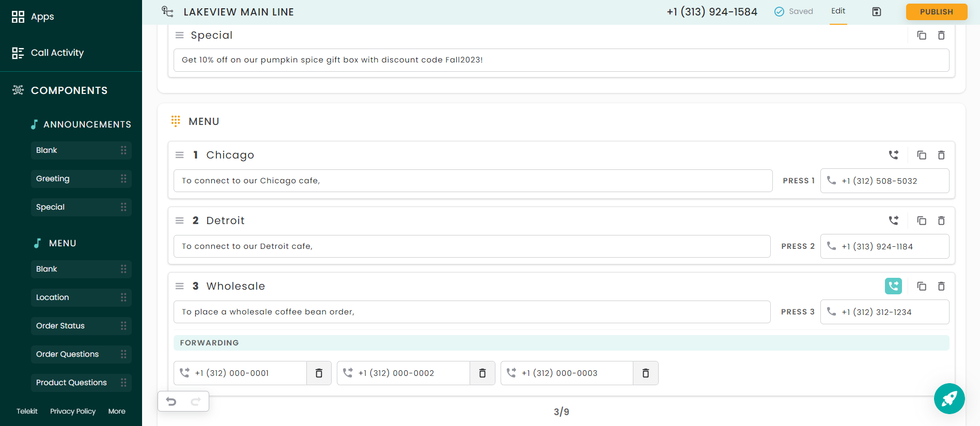Edit the Detroit phone number field
The height and width of the screenshot is (426, 980).
pos(884,246)
